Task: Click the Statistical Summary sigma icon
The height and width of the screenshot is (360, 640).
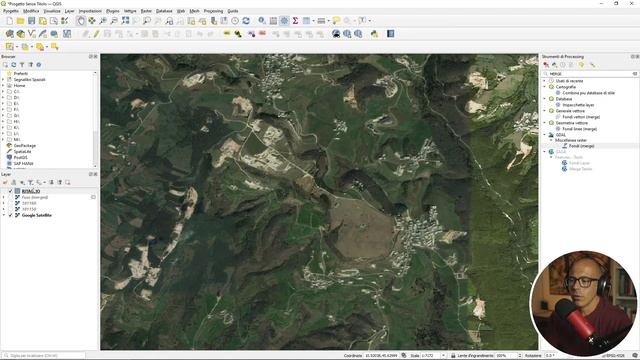Action: point(295,21)
